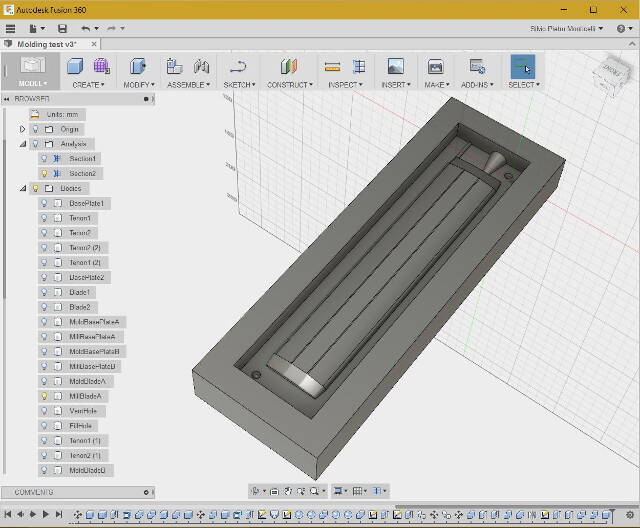This screenshot has width=640, height=528.
Task: Toggle visibility bulb of MoldBladeB
Action: pos(44,470)
